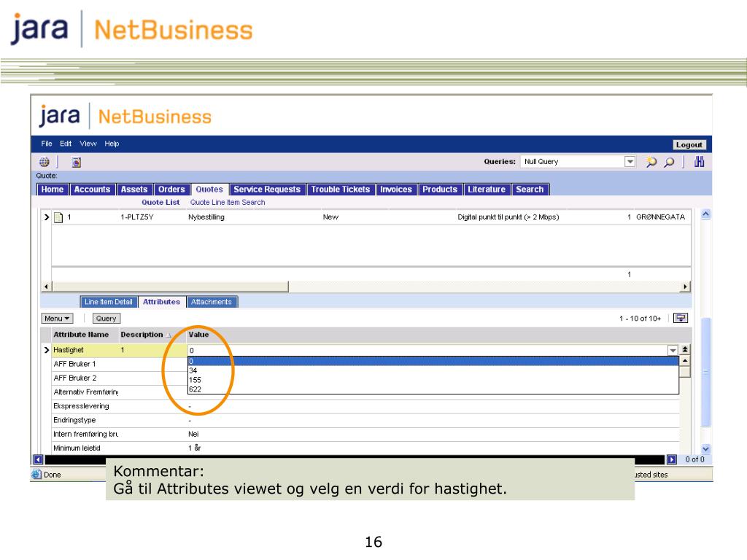Select value 155 in the dropdown list
The image size is (747, 560).
tap(433, 380)
